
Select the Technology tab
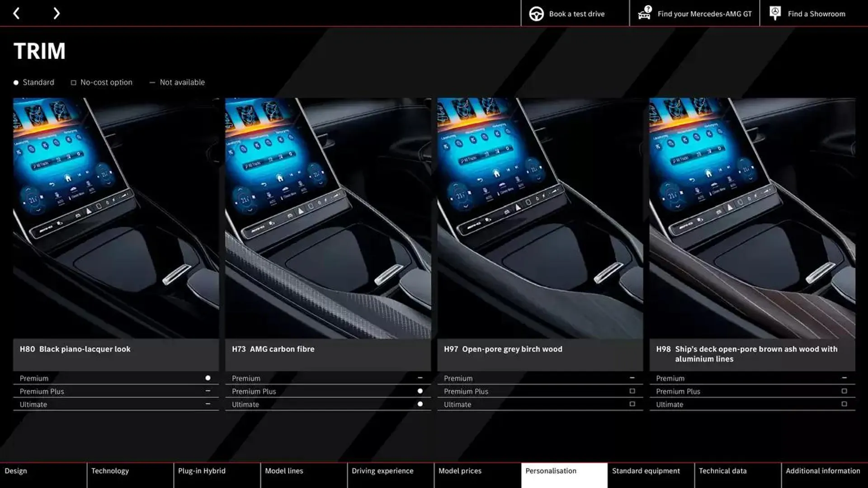click(110, 471)
